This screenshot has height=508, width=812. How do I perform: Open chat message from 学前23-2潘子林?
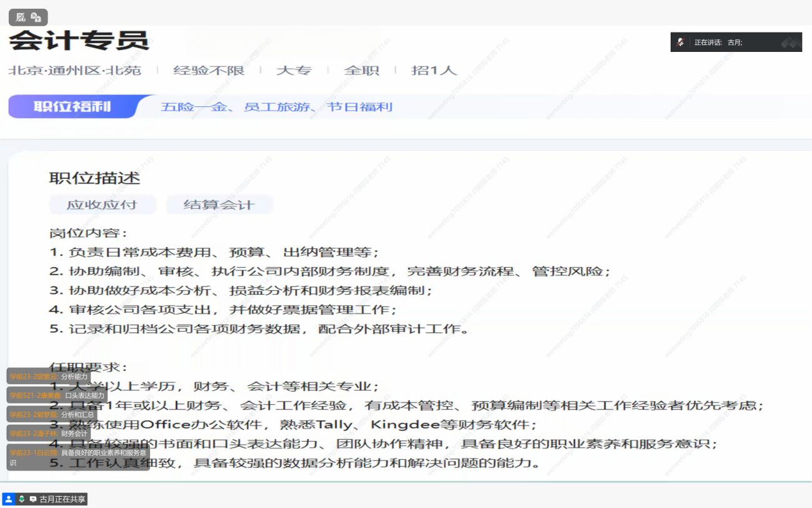click(x=49, y=433)
